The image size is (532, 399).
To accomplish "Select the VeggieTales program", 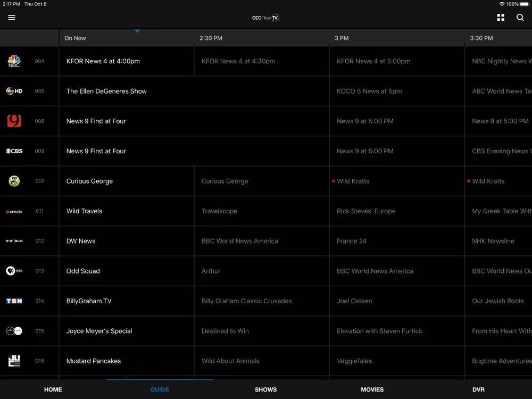I will tap(397, 361).
